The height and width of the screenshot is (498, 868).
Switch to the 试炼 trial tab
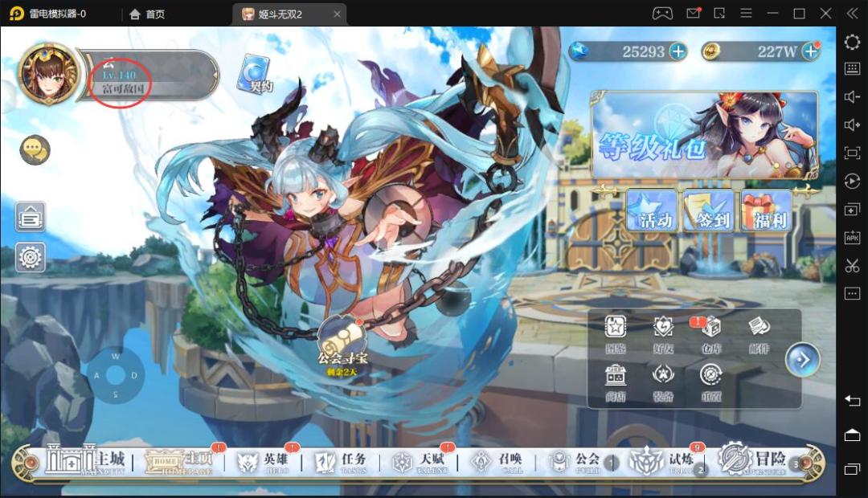click(x=661, y=461)
